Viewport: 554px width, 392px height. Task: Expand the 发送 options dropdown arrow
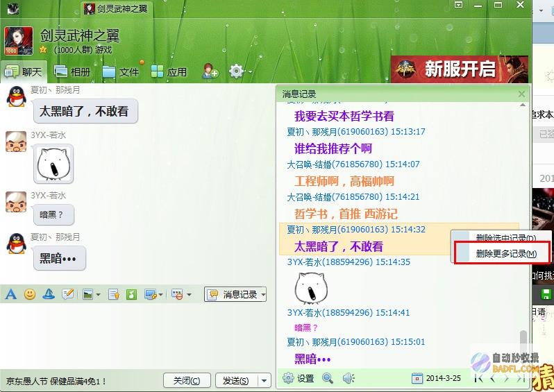[264, 381]
